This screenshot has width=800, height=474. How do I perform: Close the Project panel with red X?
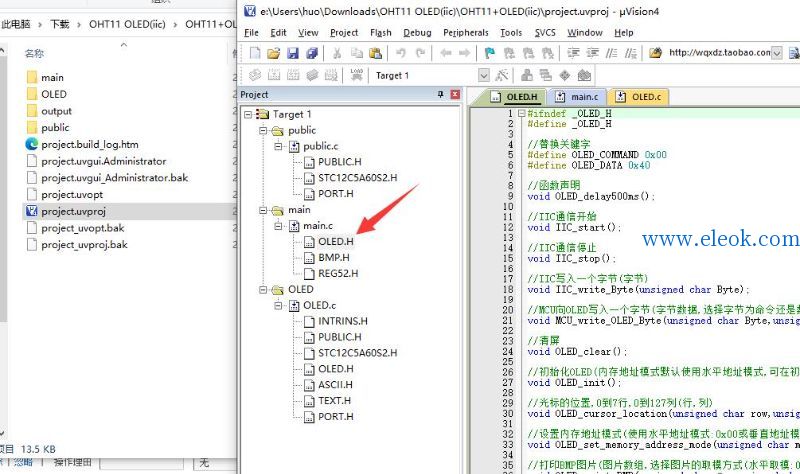click(455, 94)
